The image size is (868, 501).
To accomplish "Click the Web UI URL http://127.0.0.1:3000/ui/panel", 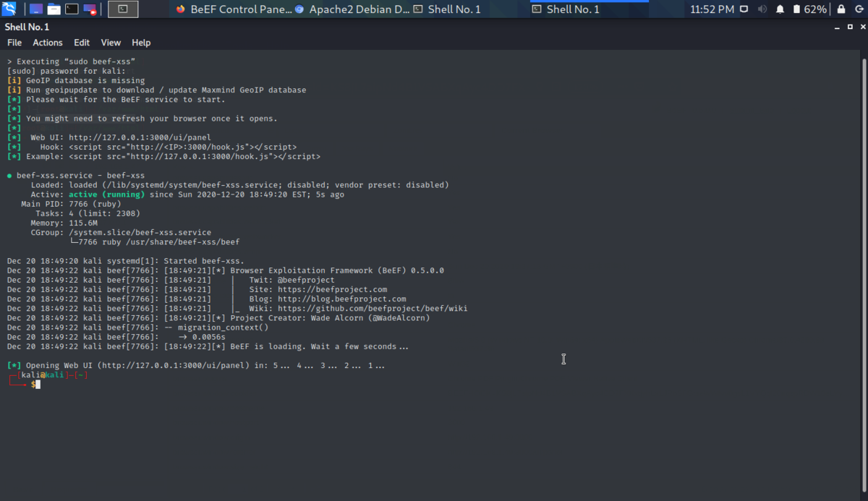I will 140,137.
